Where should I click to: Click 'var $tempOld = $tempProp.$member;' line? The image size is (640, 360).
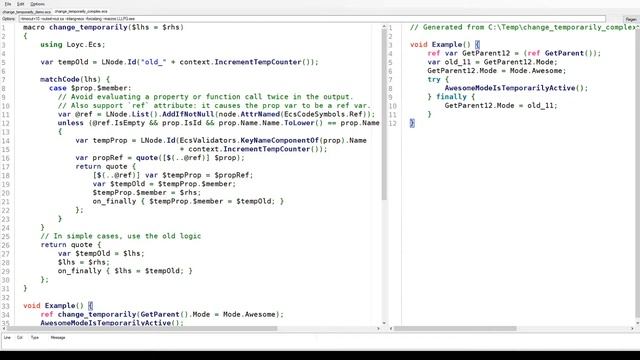(x=164, y=184)
